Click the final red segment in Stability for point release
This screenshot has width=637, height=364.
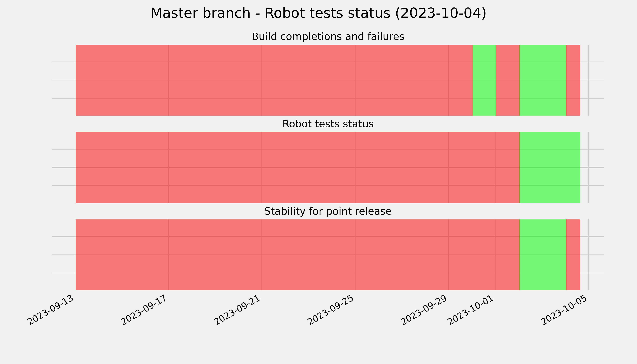click(573, 255)
